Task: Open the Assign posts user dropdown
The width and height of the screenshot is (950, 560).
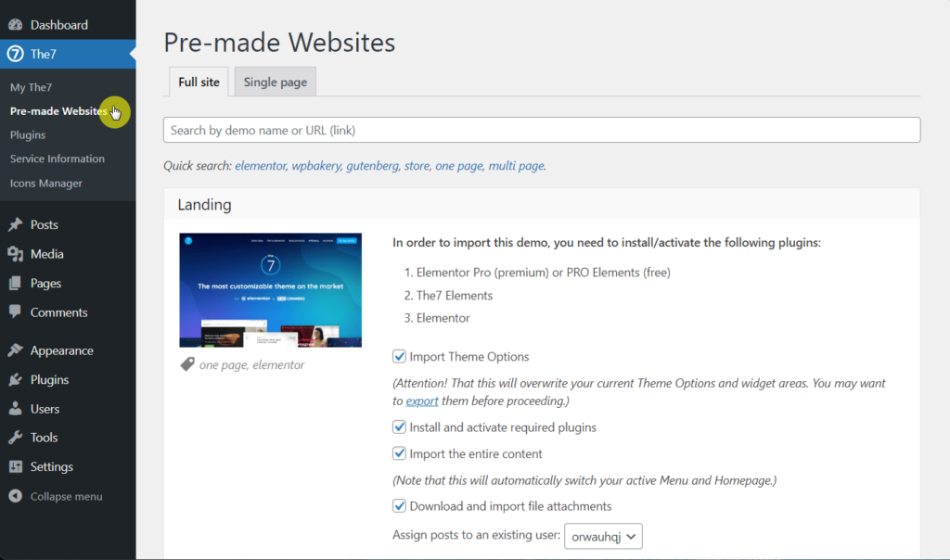Action: pos(603,537)
